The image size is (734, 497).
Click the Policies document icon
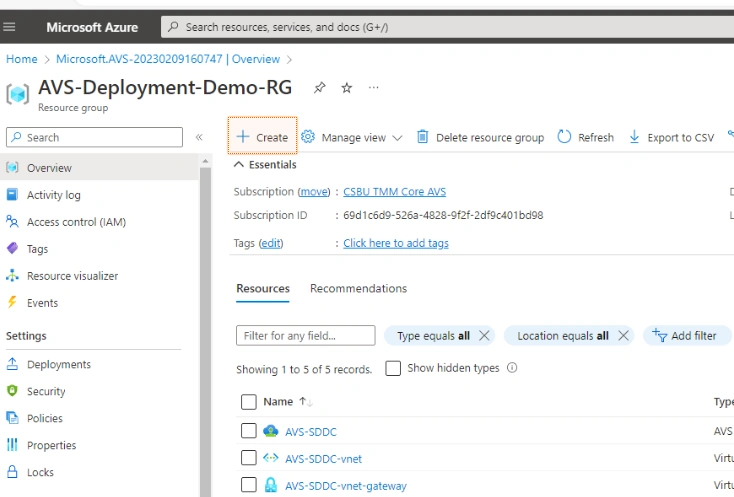click(x=12, y=417)
